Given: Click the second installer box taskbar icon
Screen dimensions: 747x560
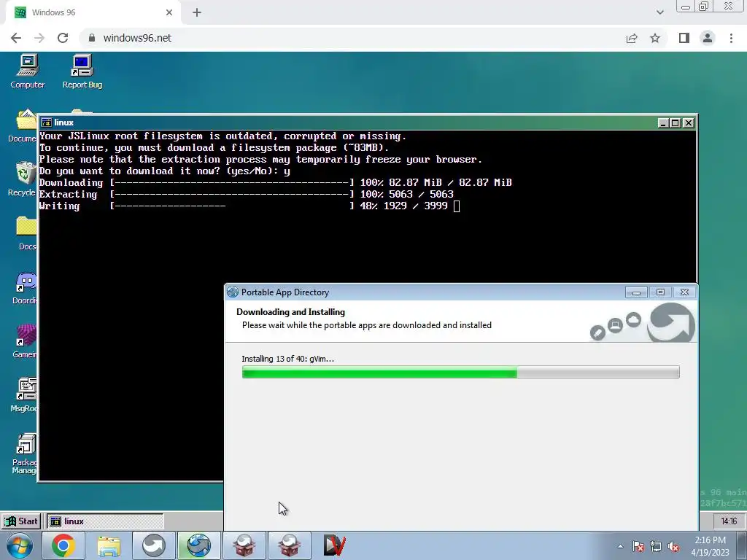Looking at the screenshot, I should 289,545.
